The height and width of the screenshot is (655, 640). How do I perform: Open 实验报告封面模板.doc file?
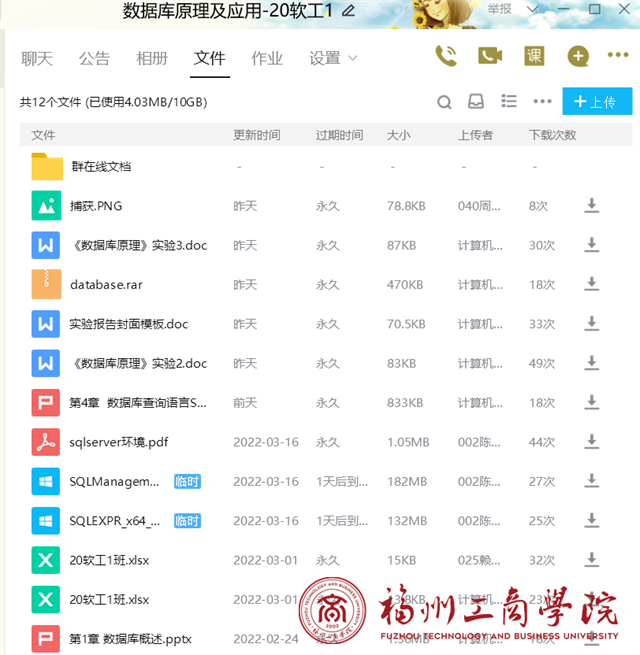pos(128,324)
